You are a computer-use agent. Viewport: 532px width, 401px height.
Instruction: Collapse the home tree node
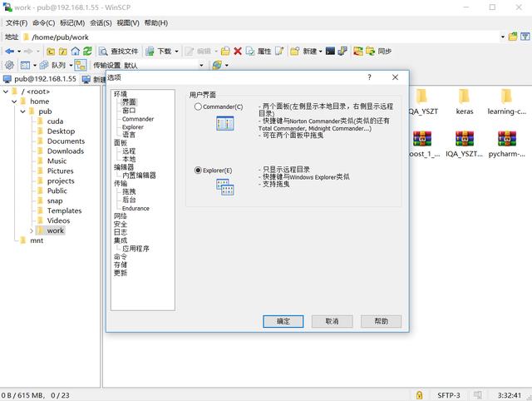pyautogui.click(x=14, y=101)
